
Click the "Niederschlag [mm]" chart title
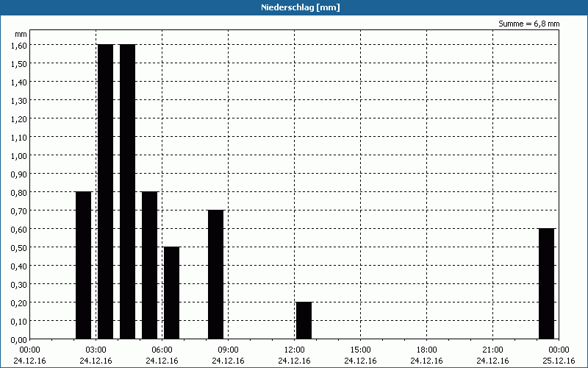coord(301,7)
